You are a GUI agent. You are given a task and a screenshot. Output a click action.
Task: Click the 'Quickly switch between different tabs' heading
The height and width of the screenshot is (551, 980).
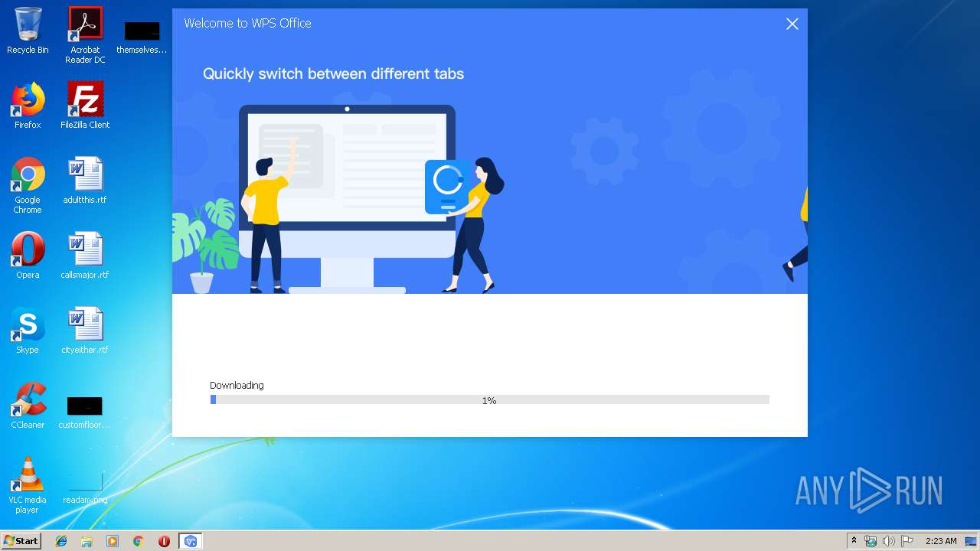pyautogui.click(x=333, y=73)
